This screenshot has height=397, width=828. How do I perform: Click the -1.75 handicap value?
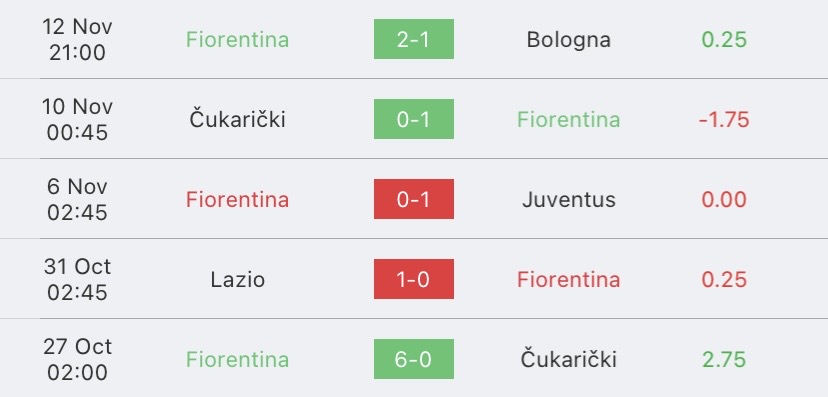point(724,120)
